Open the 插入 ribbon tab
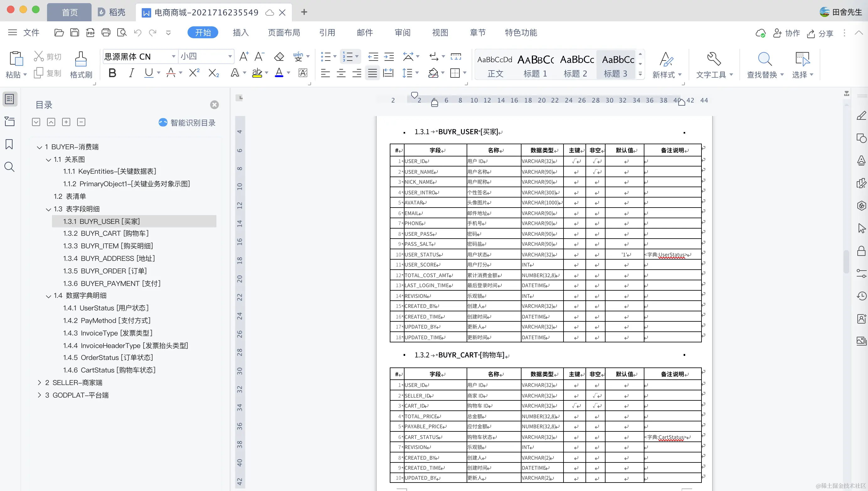This screenshot has height=491, width=868. tap(241, 33)
